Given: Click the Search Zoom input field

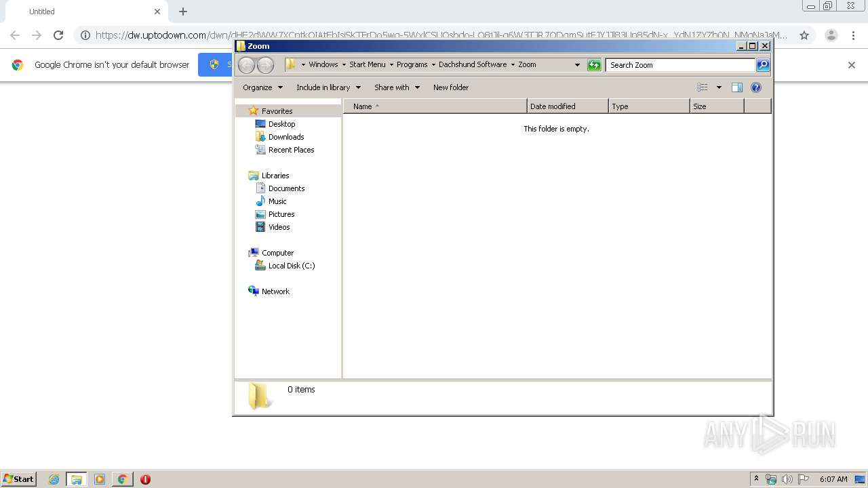Looking at the screenshot, I should tap(680, 65).
